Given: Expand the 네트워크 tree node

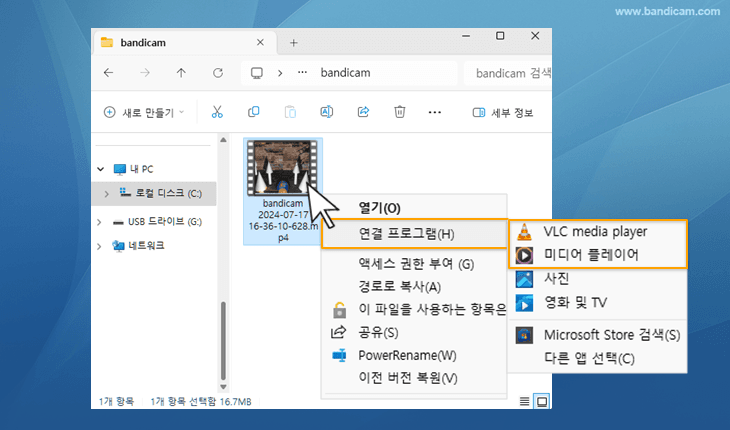Looking at the screenshot, I should 99,246.
